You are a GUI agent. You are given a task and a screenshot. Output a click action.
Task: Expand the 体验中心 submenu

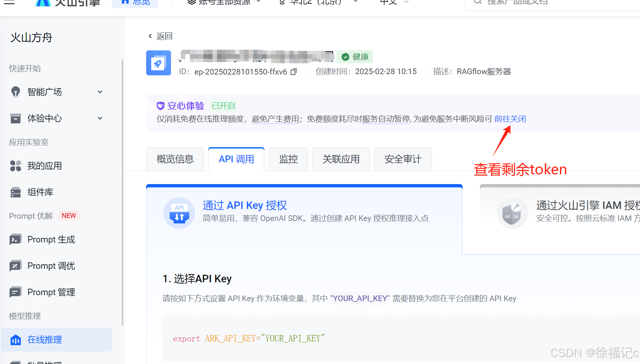click(x=100, y=118)
